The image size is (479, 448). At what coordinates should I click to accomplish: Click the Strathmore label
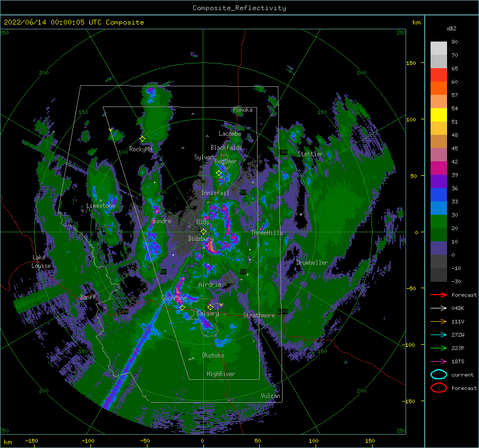pyautogui.click(x=259, y=315)
